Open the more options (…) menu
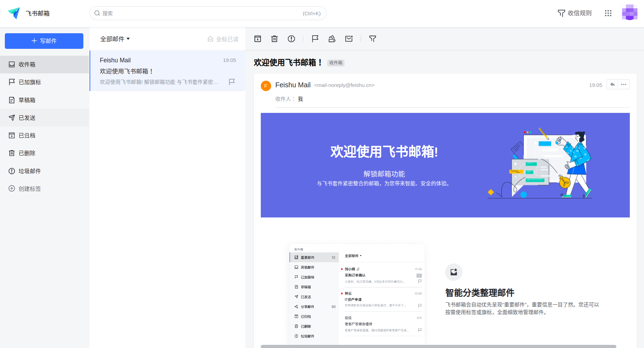644x348 pixels. click(624, 84)
